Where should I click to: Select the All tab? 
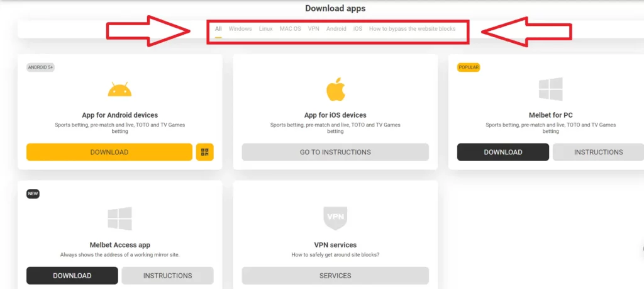218,29
